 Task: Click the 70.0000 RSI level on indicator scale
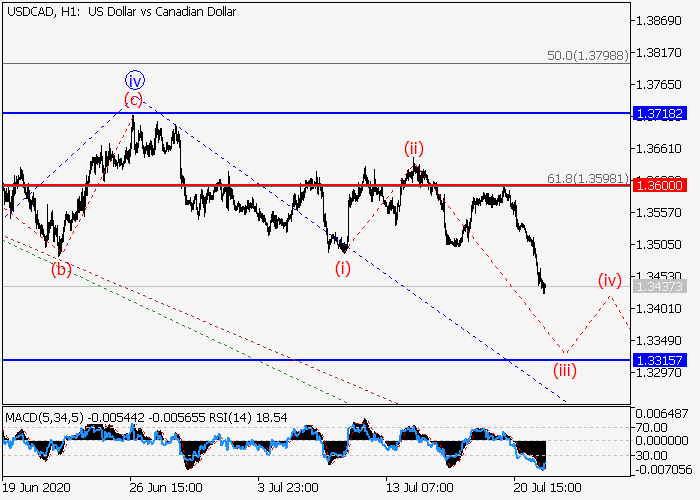[x=655, y=427]
